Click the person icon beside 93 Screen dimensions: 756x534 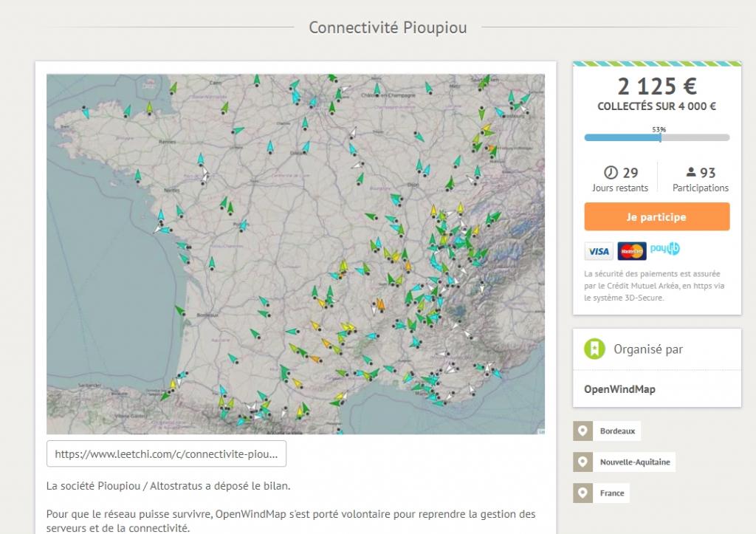(x=691, y=172)
